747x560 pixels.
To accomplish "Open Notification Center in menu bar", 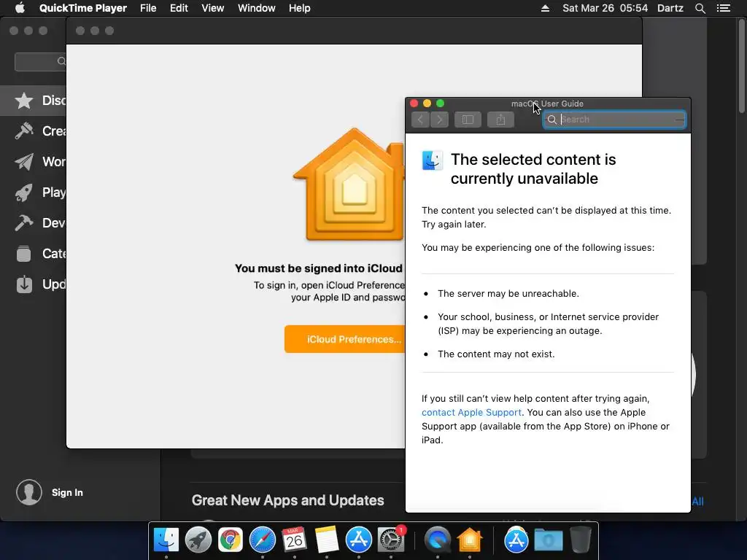I will (x=723, y=8).
